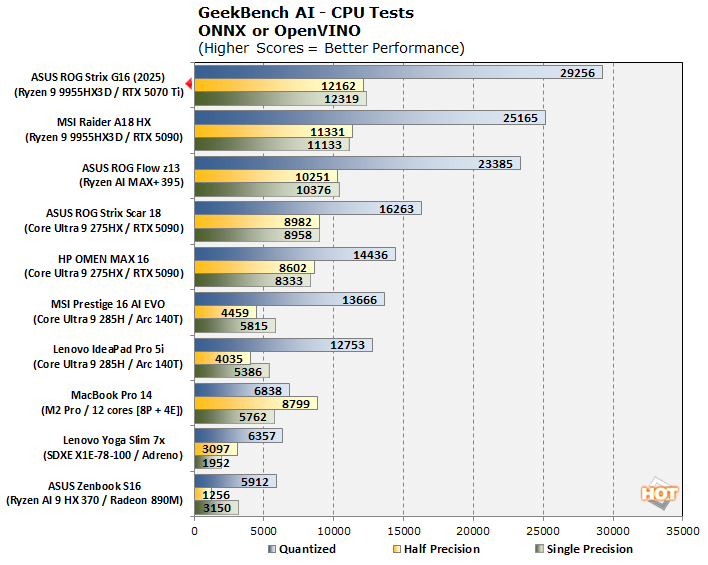Select the 1952 Yoga Slim 7x value
Screen dimensions: 708x565
(x=216, y=463)
